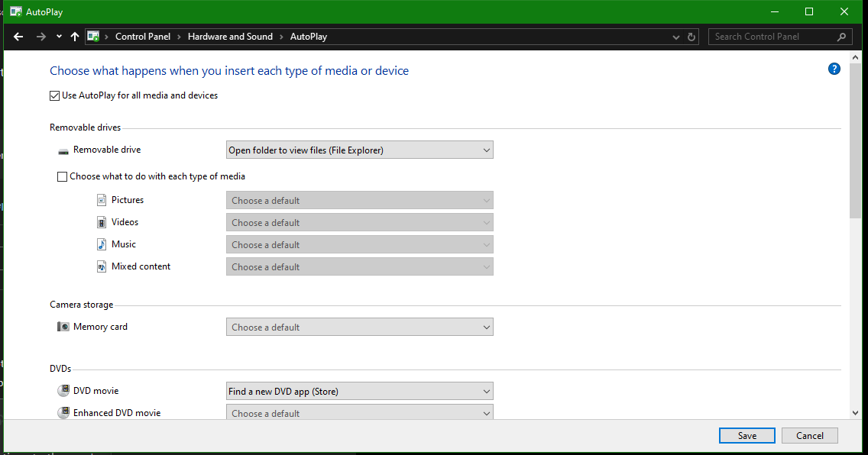Open the Music default dropdown
Viewport: 868px width, 455px height.
coord(359,244)
